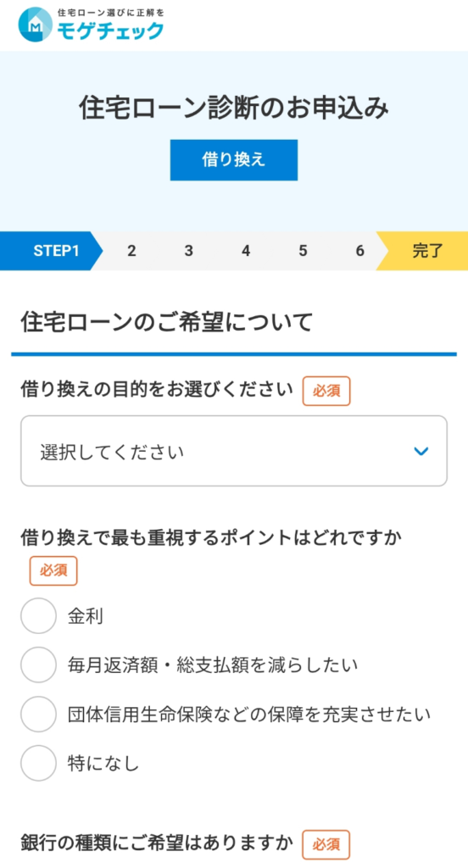Choose 団体信用生命保険などの保障を充実させたい radio option
The width and height of the screenshot is (468, 868).
pos(38,714)
